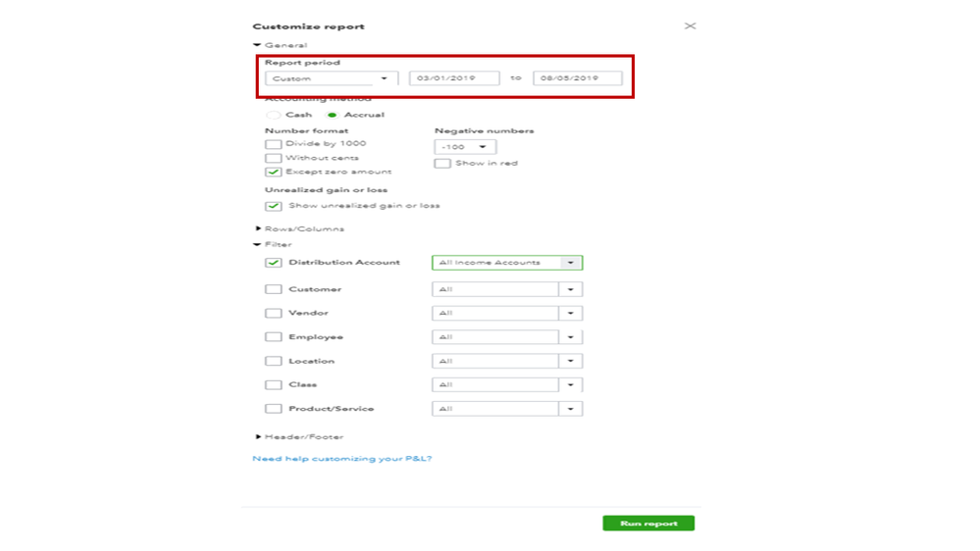Expand the Header/Footer section
Screen dimensions: 980x551
pyautogui.click(x=259, y=436)
